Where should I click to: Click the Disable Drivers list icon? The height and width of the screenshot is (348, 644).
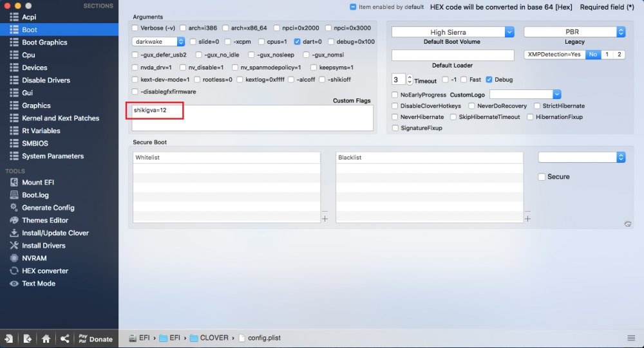pos(14,80)
